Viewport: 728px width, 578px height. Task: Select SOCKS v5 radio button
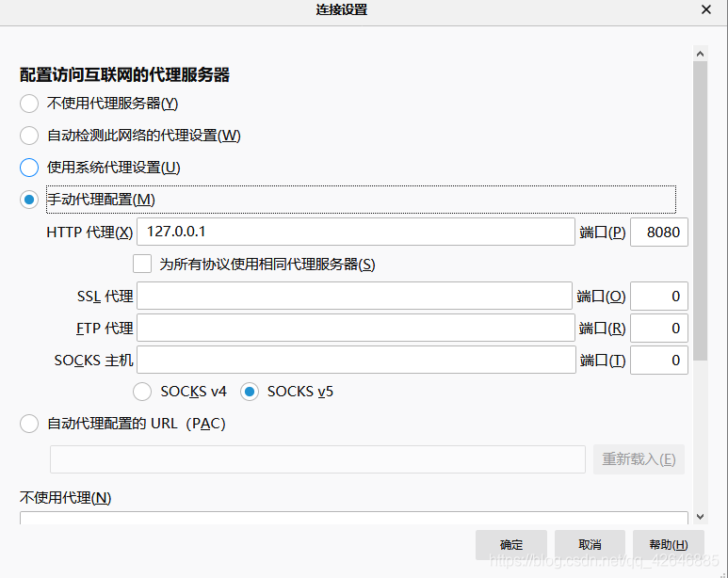pyautogui.click(x=250, y=392)
